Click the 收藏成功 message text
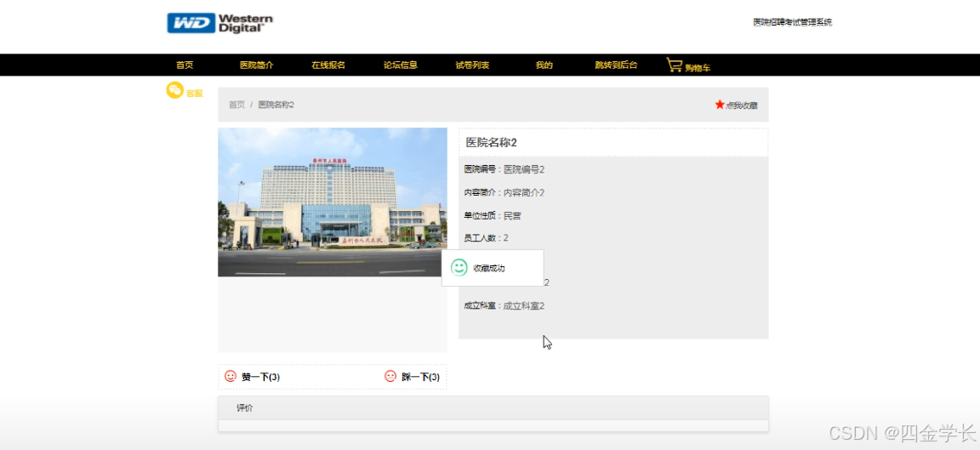This screenshot has height=450, width=980. (489, 268)
